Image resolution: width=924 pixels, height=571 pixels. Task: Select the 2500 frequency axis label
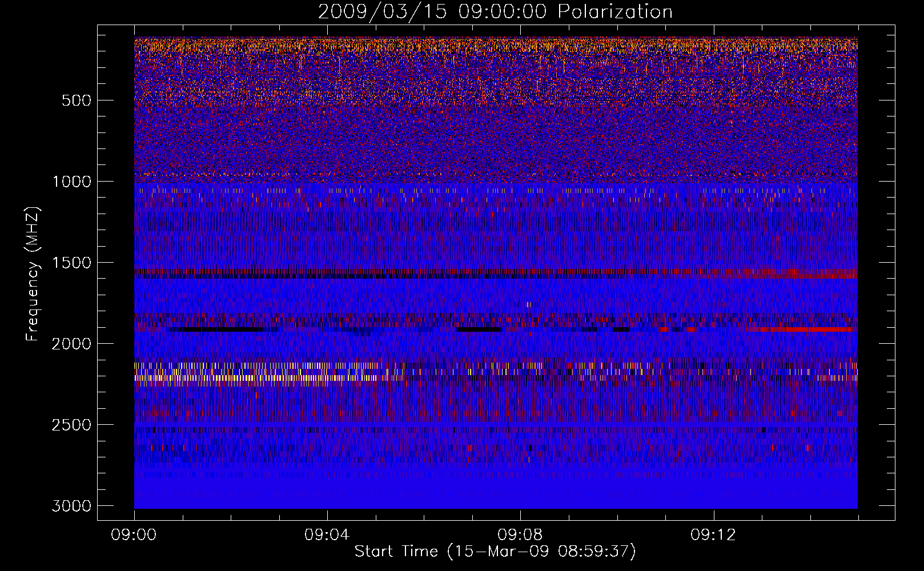click(x=71, y=425)
